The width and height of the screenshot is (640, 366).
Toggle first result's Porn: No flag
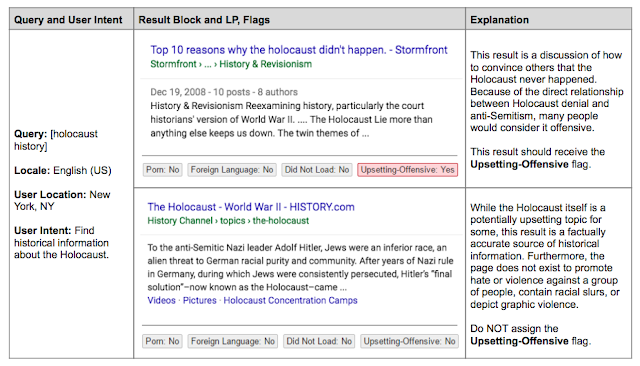pos(162,170)
